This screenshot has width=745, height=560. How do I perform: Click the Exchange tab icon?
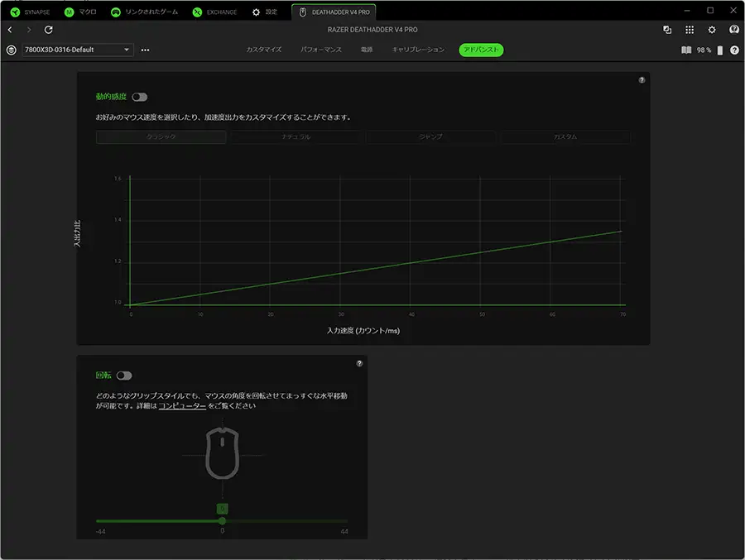(x=197, y=12)
